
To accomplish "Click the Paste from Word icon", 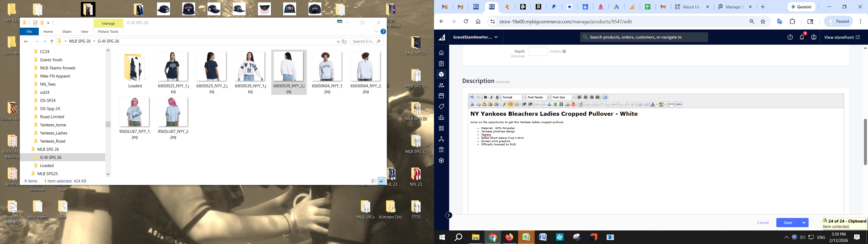I will point(496,104).
